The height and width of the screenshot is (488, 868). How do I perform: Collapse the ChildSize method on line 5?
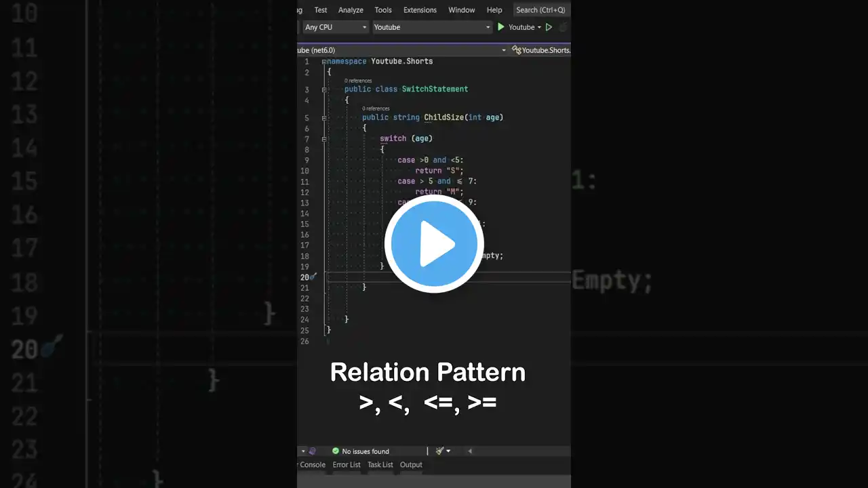click(x=324, y=117)
